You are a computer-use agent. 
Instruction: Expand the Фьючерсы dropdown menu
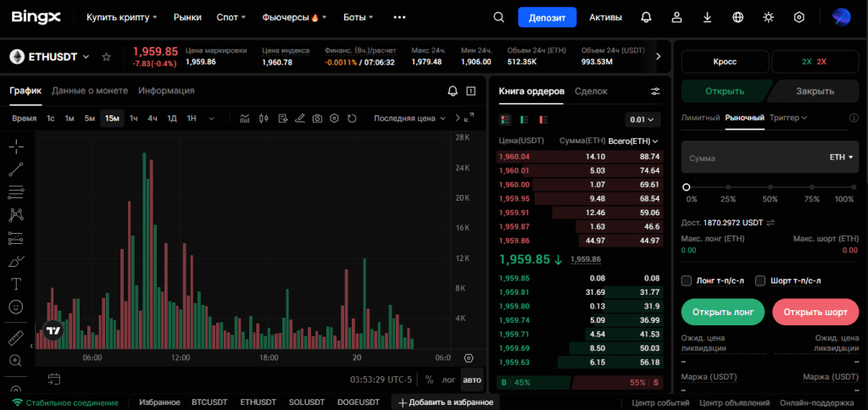point(294,17)
